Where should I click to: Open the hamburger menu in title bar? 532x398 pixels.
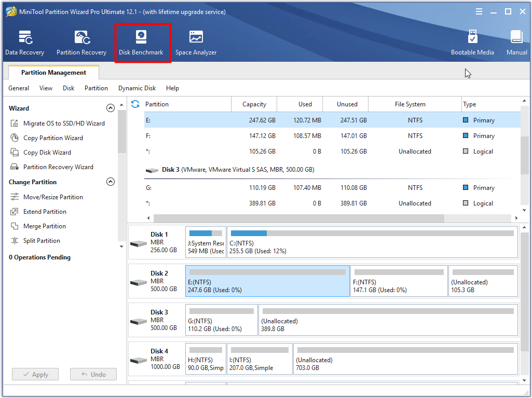479,11
